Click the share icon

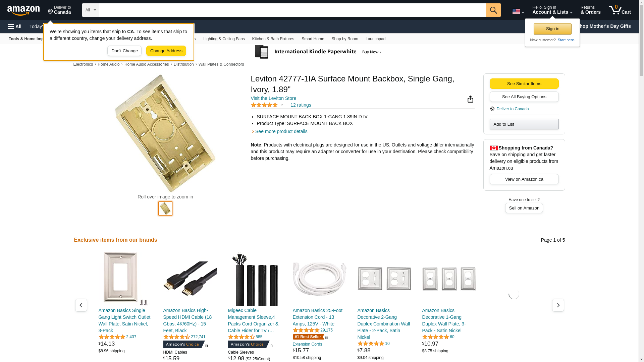click(470, 99)
